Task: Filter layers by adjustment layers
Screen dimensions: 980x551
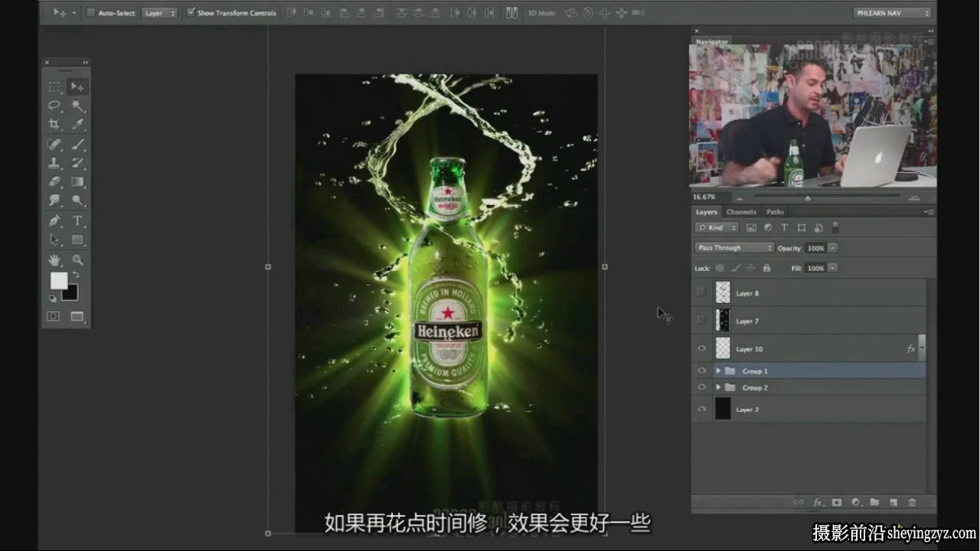Action: [x=768, y=227]
